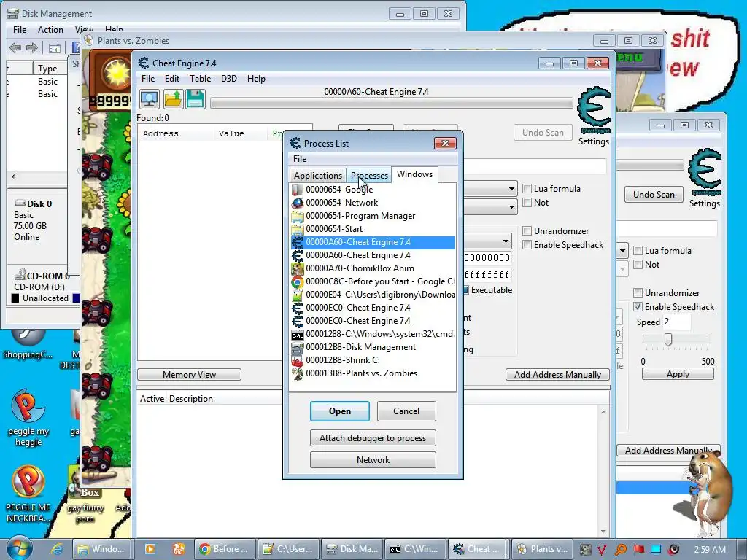Disable checked Enable Speedhack in background window

tap(638, 307)
